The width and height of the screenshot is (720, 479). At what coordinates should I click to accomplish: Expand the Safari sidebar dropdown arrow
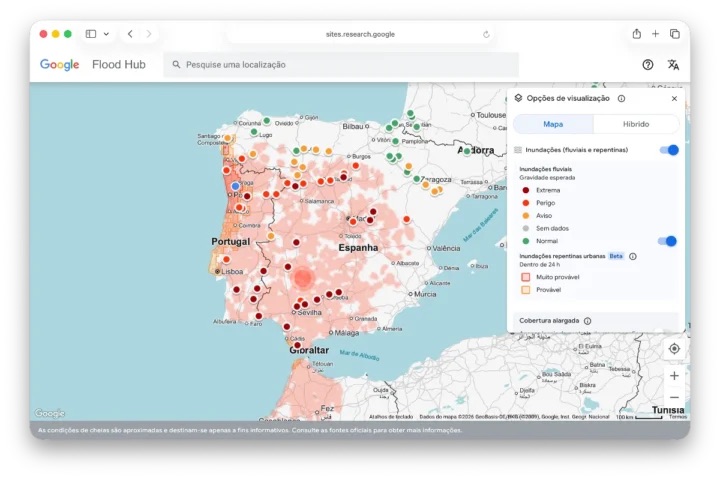click(x=106, y=34)
